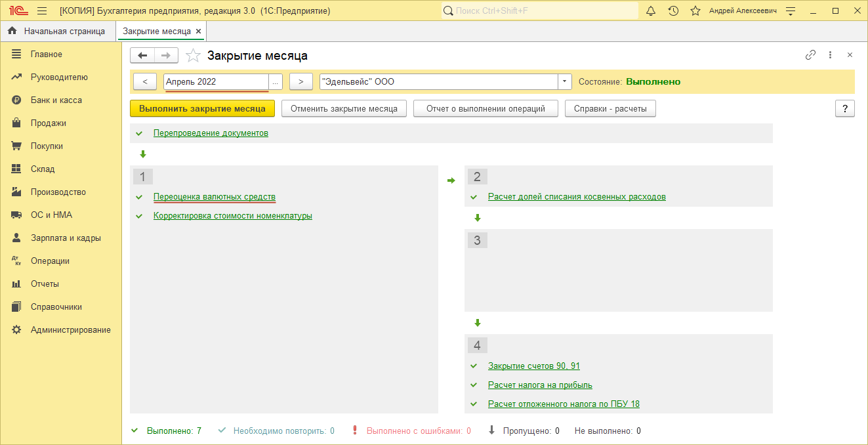The width and height of the screenshot is (868, 445).
Task: Switch to previous month with < button
Action: pos(144,81)
